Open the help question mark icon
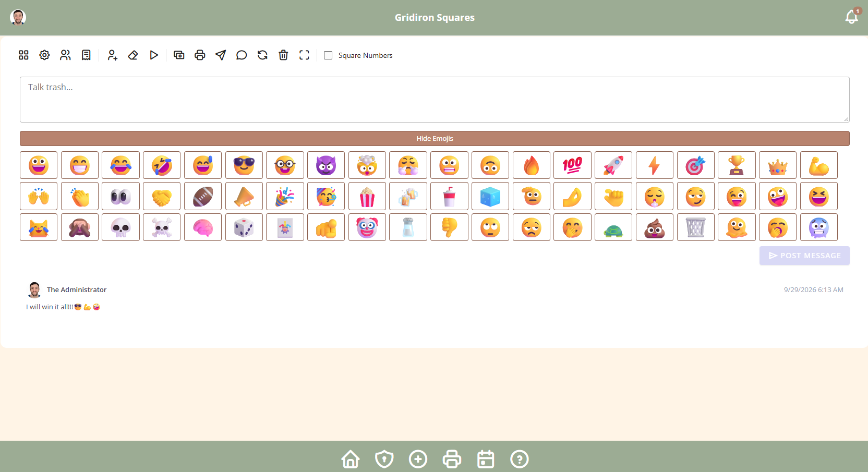Viewport: 868px width, 472px height. pyautogui.click(x=520, y=459)
